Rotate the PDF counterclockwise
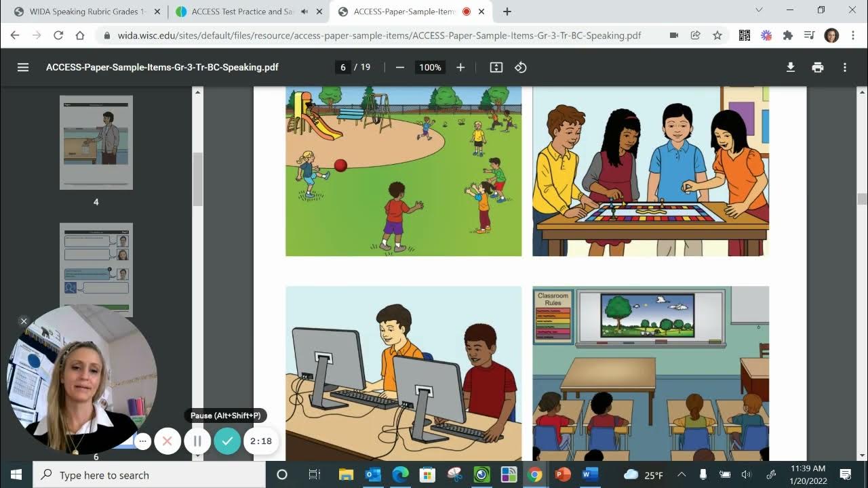Screen dimensions: 868x488 521,67
